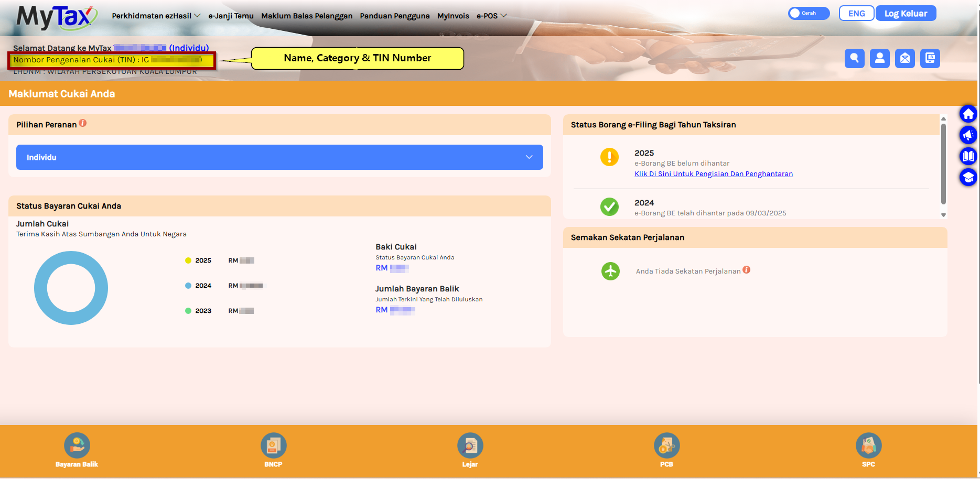Open the envelope inbox icon button
Screen dimensions: 980x479
pos(904,58)
